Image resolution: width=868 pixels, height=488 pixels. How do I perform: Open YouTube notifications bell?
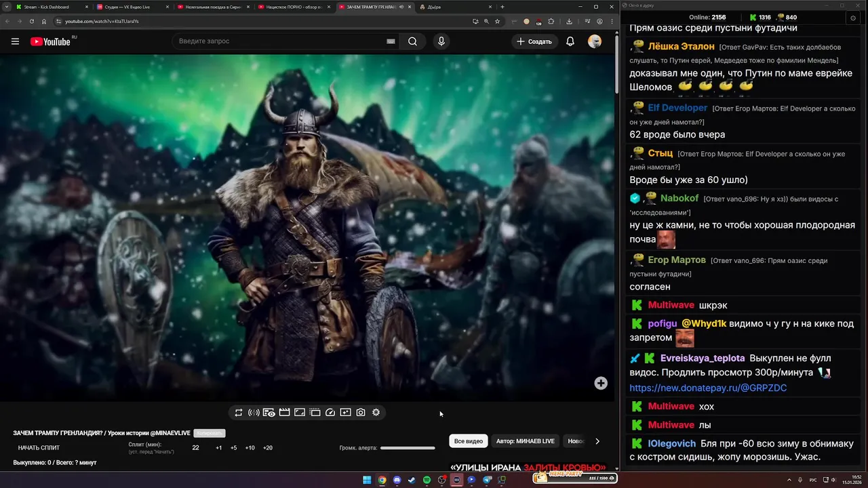click(570, 41)
